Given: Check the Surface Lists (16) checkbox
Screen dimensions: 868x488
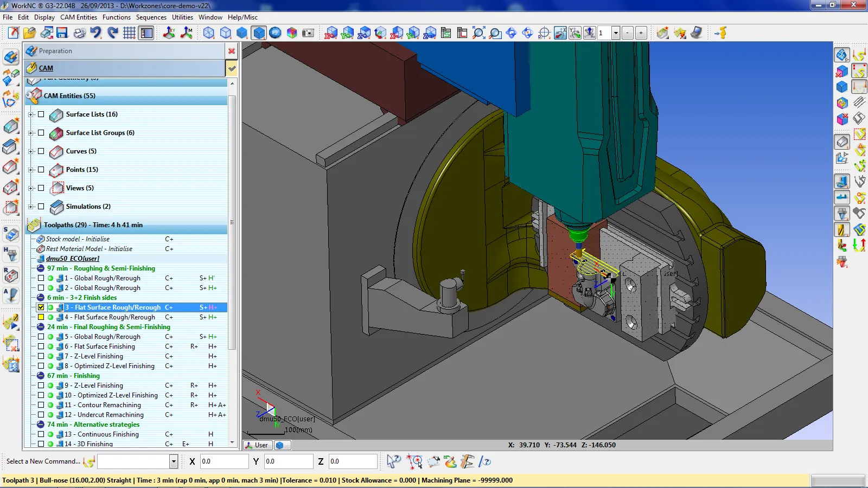Looking at the screenshot, I should tap(41, 114).
